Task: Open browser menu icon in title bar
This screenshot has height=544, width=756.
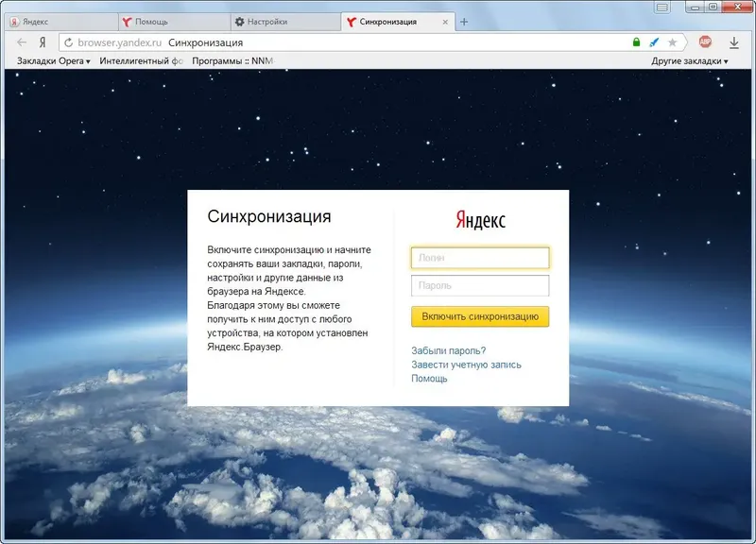Action: click(662, 8)
